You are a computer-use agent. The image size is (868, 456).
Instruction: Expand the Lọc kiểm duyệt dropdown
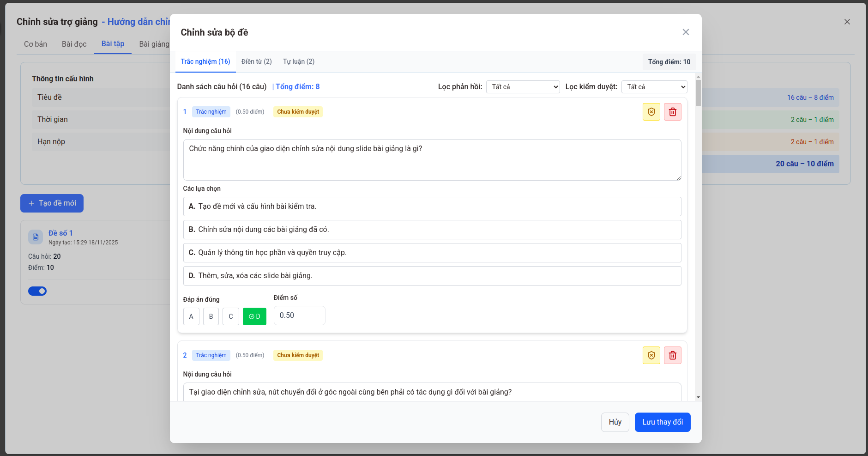[654, 87]
